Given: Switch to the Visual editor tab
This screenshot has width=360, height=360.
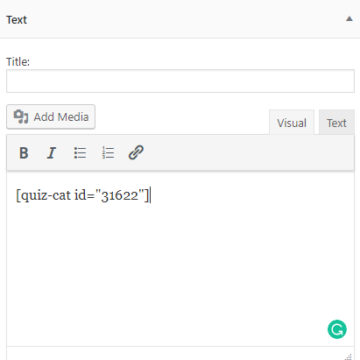Looking at the screenshot, I should [x=292, y=123].
